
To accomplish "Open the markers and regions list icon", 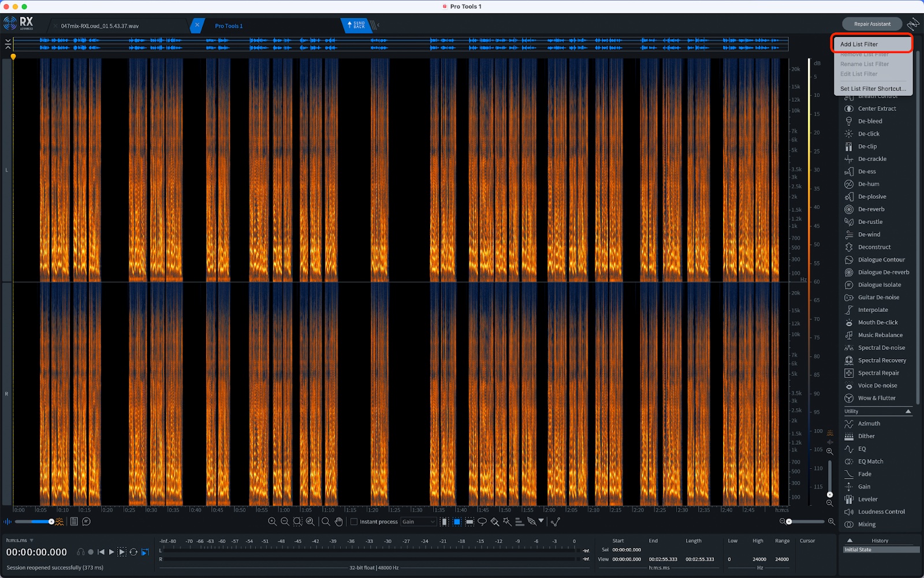I will 74,521.
